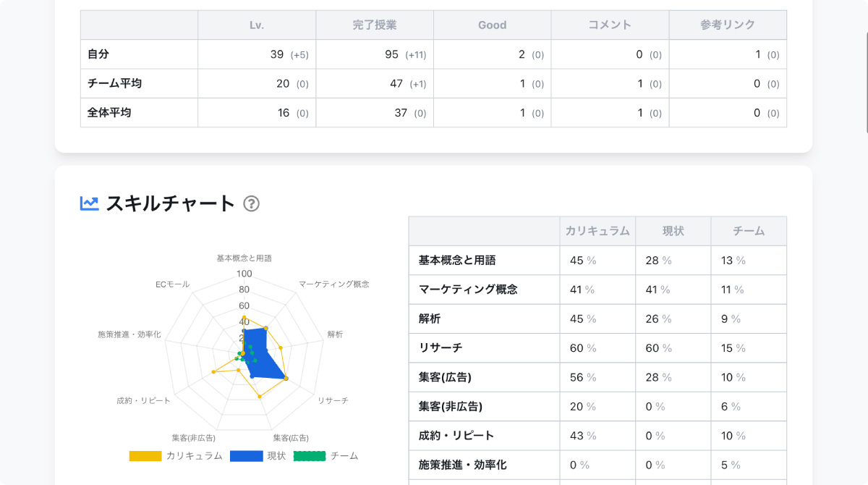Select the マーケティング概念 skill table row
This screenshot has height=485, width=868.
597,290
